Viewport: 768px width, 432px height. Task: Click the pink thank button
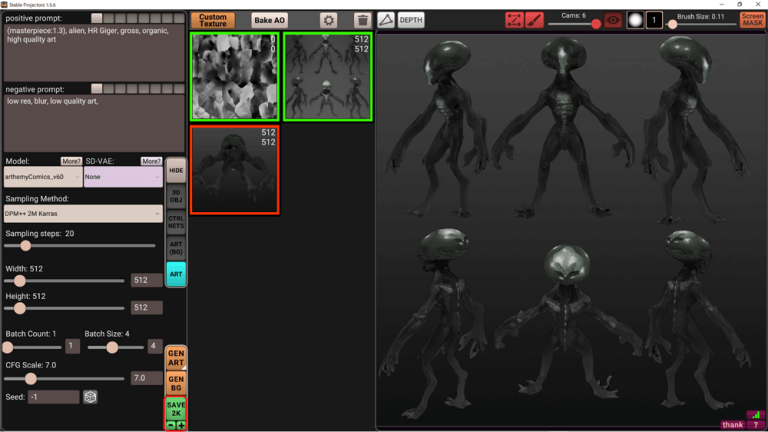pyautogui.click(x=732, y=425)
